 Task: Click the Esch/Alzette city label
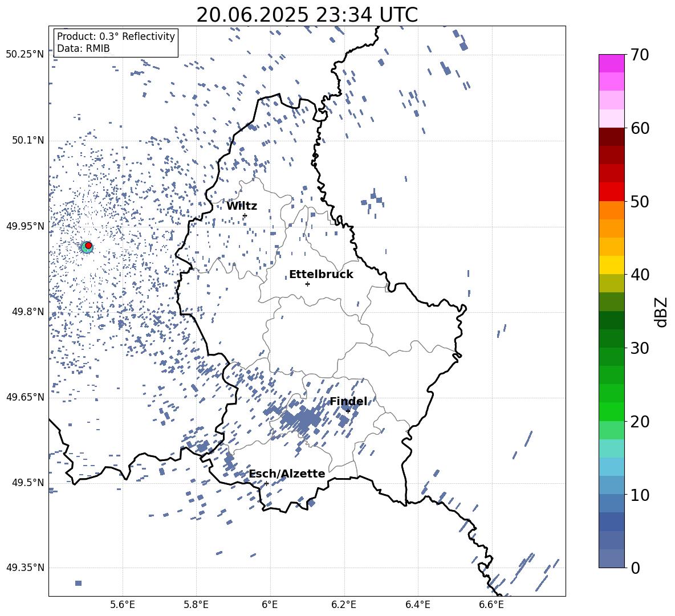[287, 474]
